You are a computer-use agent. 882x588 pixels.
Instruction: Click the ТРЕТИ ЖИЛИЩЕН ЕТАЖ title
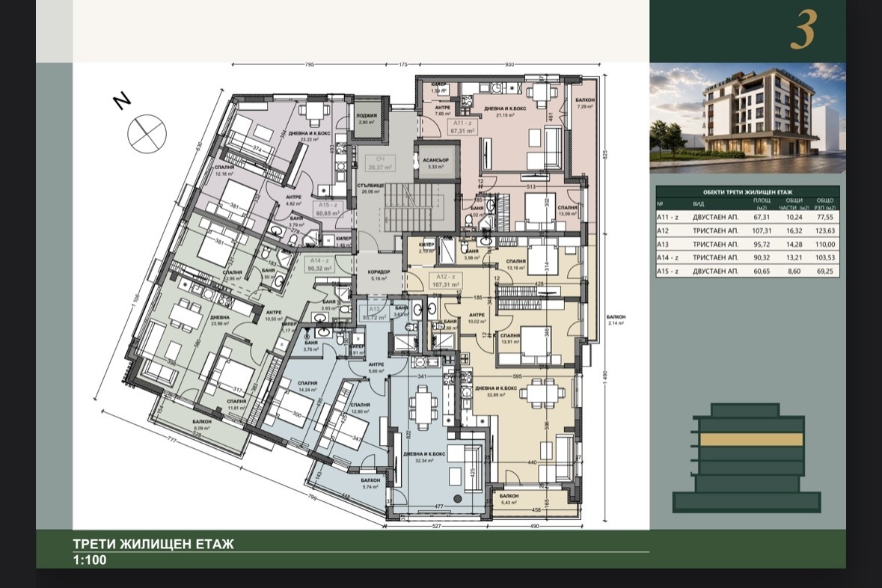[153, 544]
